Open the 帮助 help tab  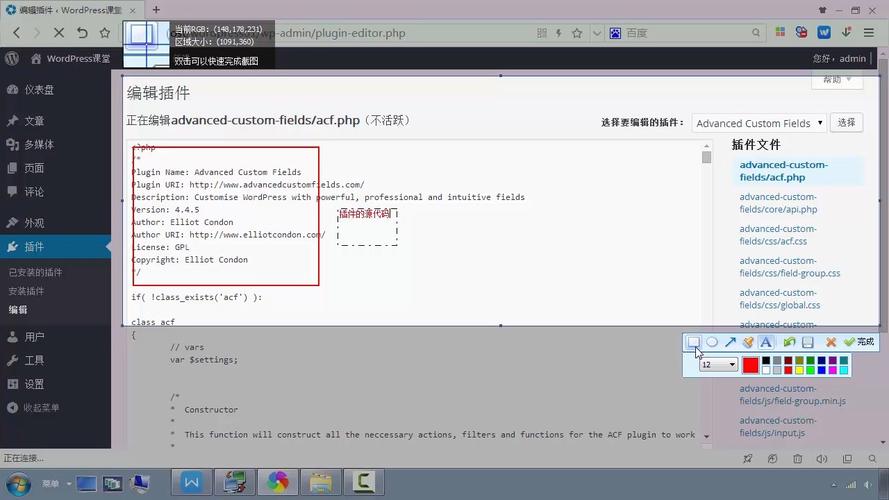point(837,80)
